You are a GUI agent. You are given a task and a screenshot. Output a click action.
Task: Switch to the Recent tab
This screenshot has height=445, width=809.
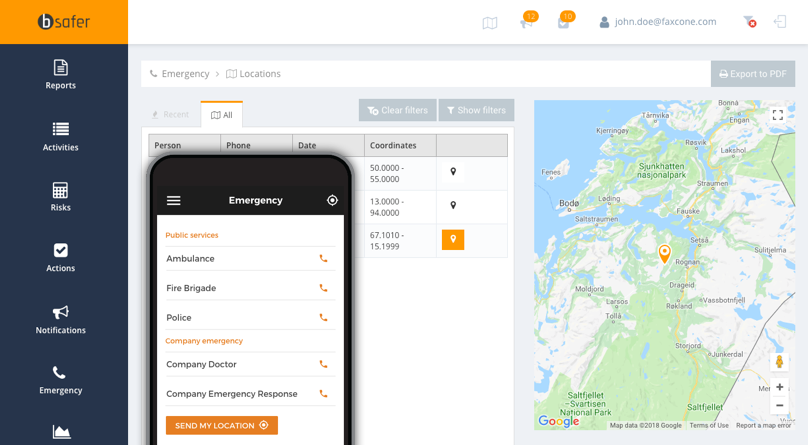(x=171, y=115)
